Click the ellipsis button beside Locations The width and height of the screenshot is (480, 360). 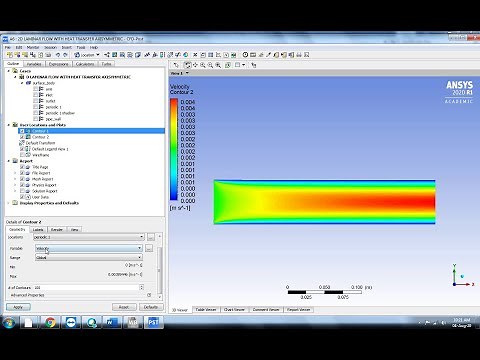point(151,237)
